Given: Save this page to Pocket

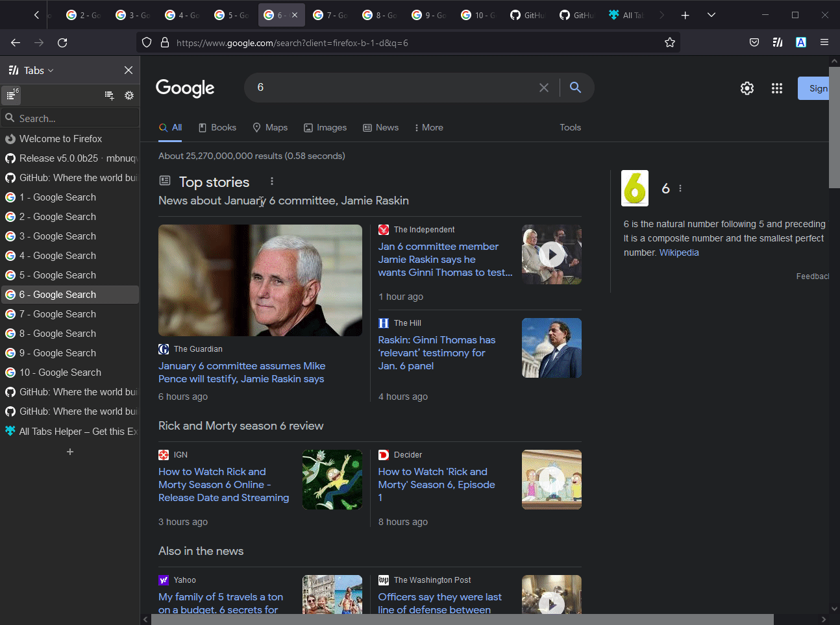Looking at the screenshot, I should 754,42.
